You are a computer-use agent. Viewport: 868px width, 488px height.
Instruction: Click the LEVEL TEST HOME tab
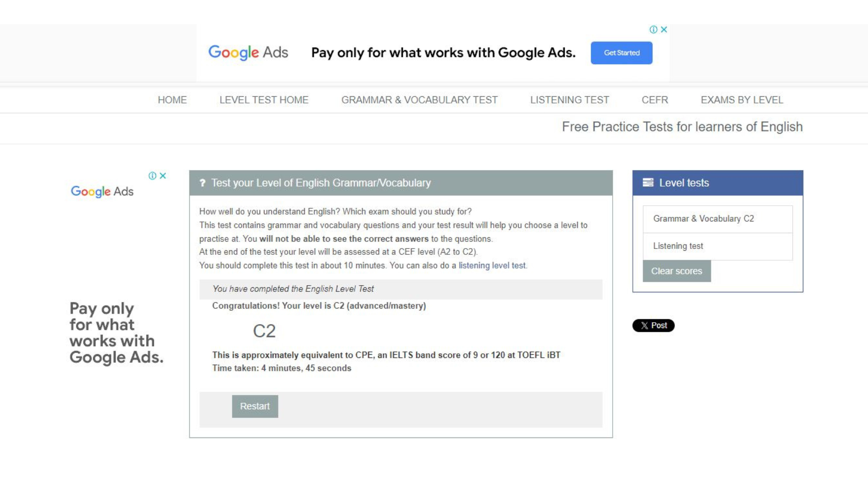pos(264,99)
